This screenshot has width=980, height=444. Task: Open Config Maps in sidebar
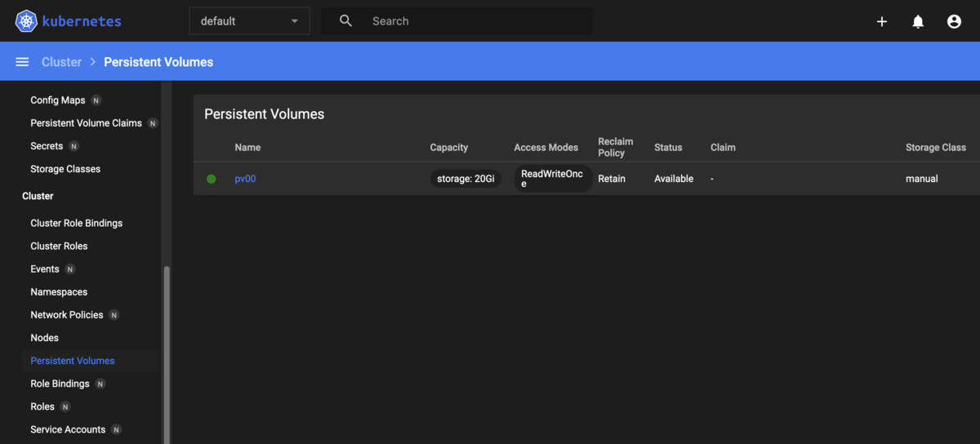pos(58,100)
